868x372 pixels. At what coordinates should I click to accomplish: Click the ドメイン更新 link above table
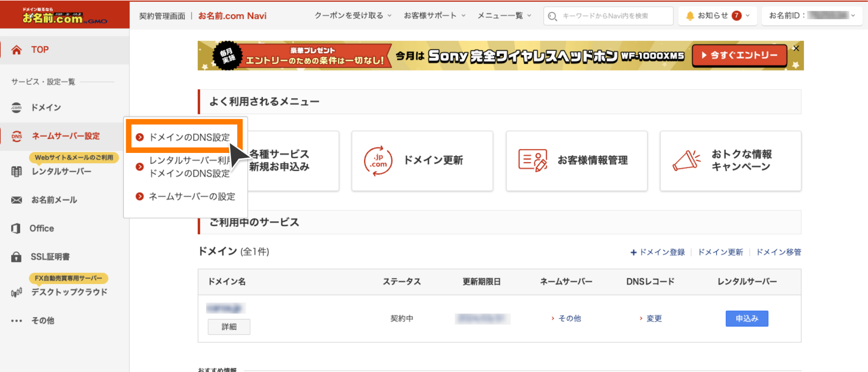[720, 252]
